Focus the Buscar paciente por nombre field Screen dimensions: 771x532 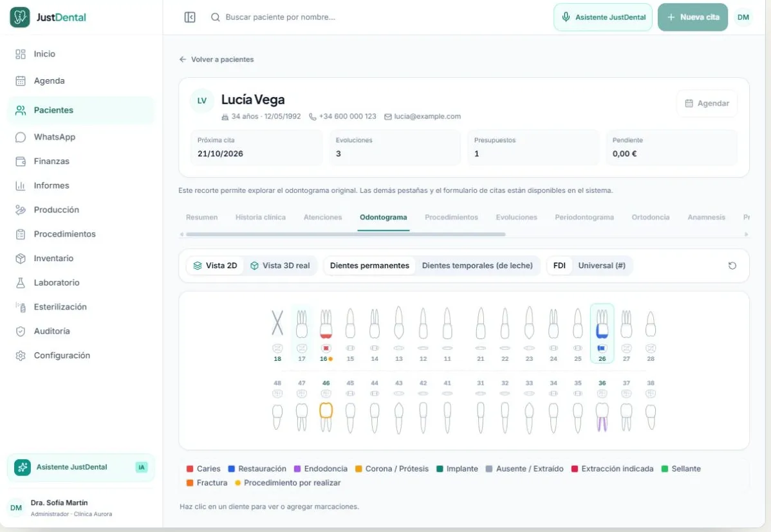coord(280,17)
